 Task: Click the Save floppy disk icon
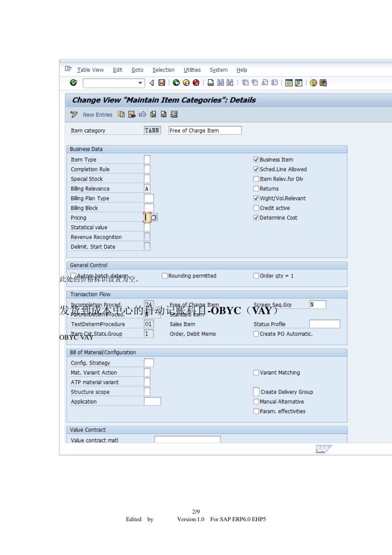tap(162, 83)
